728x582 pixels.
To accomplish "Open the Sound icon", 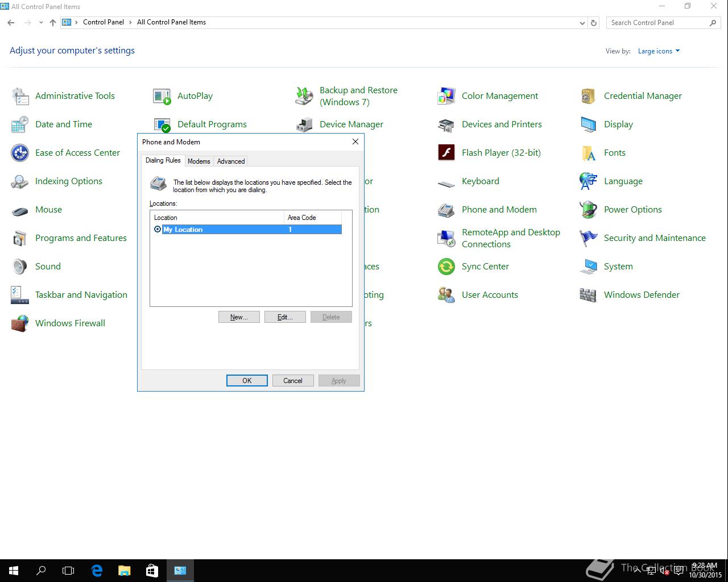I will click(20, 267).
